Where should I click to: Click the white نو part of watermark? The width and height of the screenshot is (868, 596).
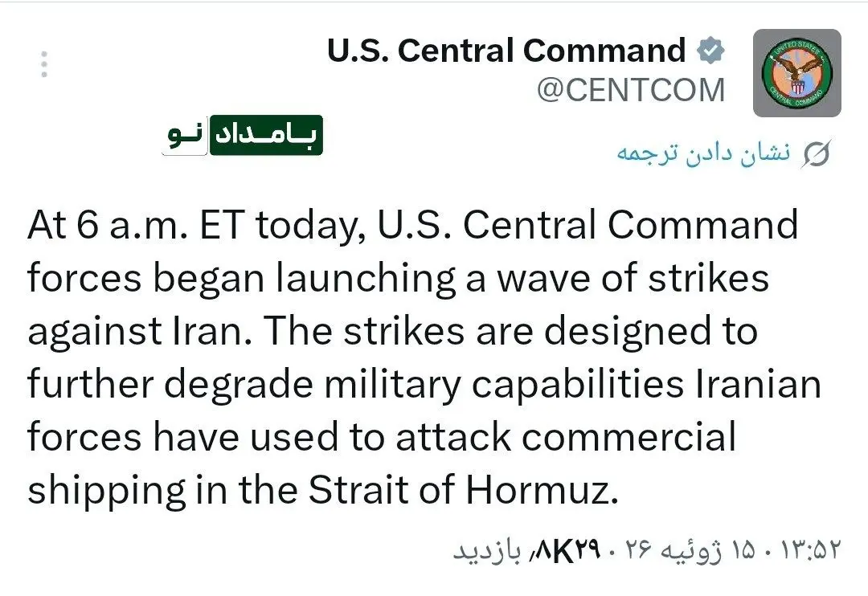(x=185, y=135)
